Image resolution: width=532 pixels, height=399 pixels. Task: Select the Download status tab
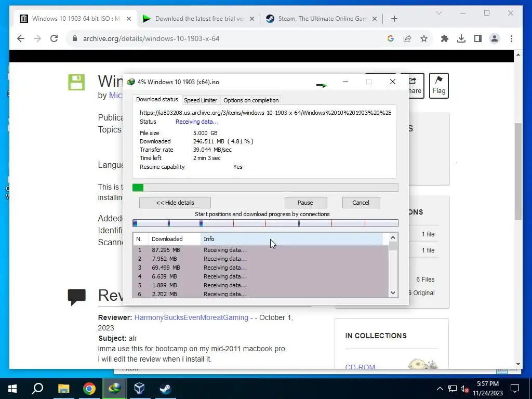coord(157,99)
